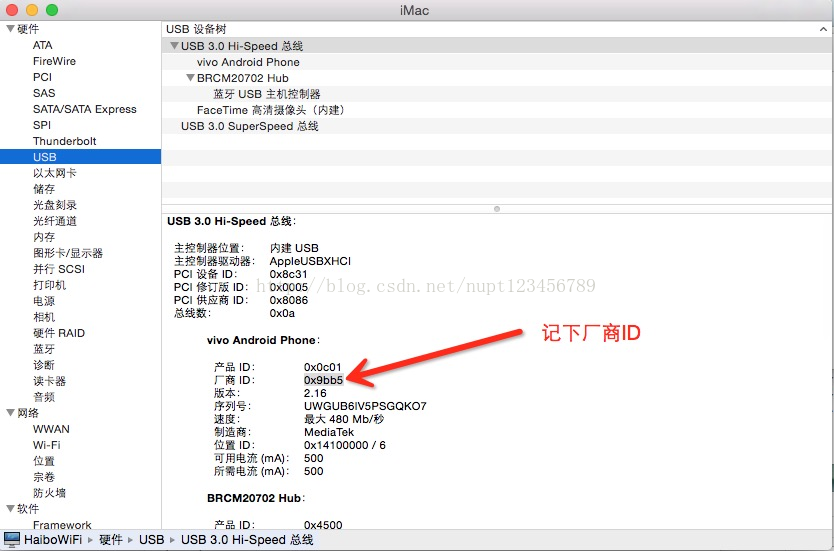Click location ID 0x14100000 / 6
Viewport: 834px width, 551px height.
pos(345,445)
